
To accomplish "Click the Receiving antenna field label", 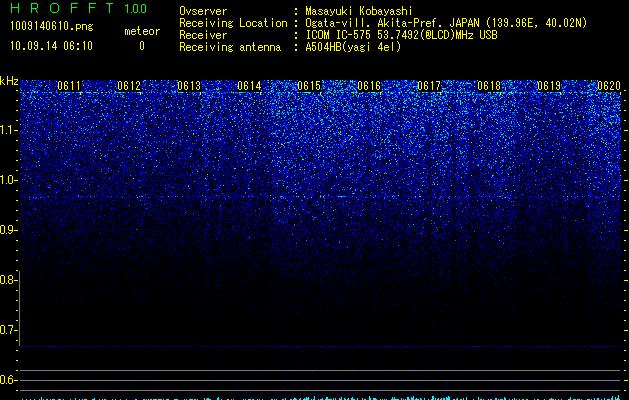I will pyautogui.click(x=230, y=47).
